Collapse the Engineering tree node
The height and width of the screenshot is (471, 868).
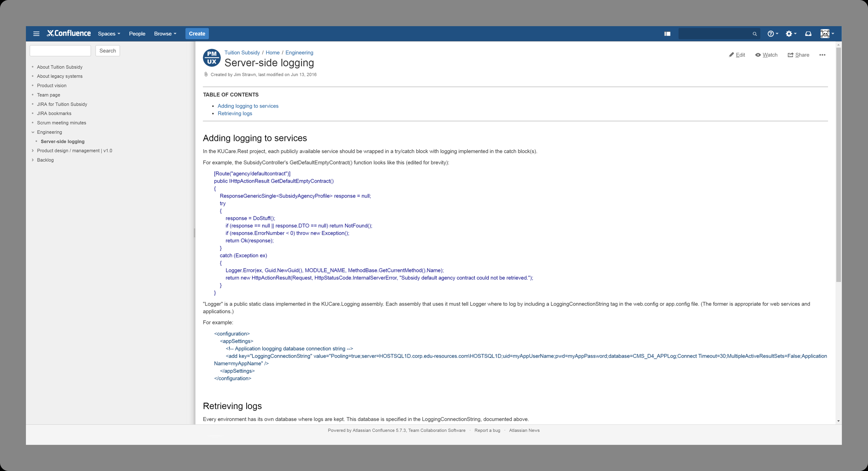click(33, 132)
